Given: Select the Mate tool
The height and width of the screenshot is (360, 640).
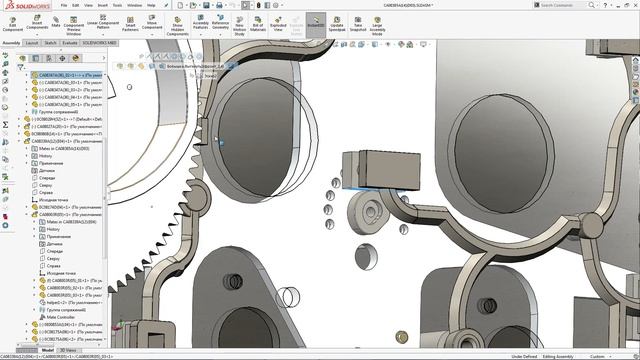Looking at the screenshot, I should [56, 22].
